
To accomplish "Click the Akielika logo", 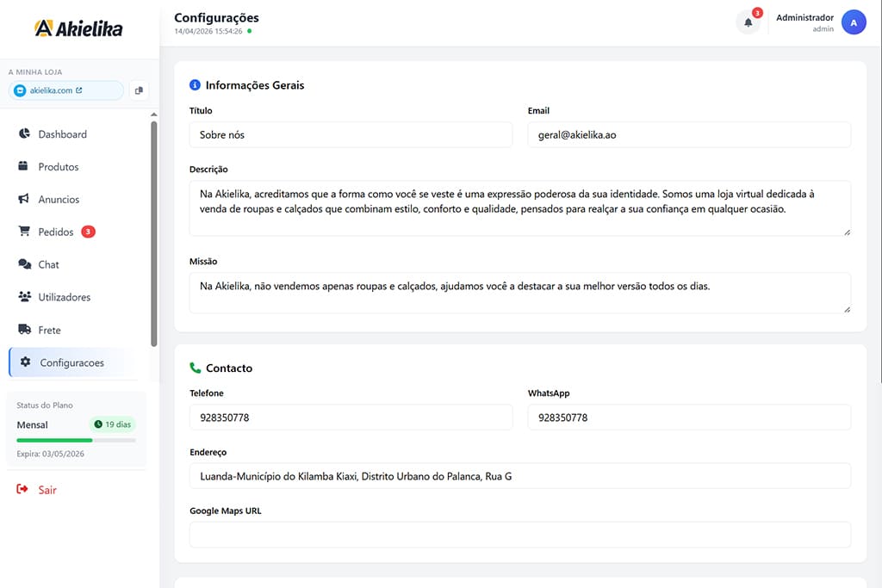I will click(x=78, y=28).
